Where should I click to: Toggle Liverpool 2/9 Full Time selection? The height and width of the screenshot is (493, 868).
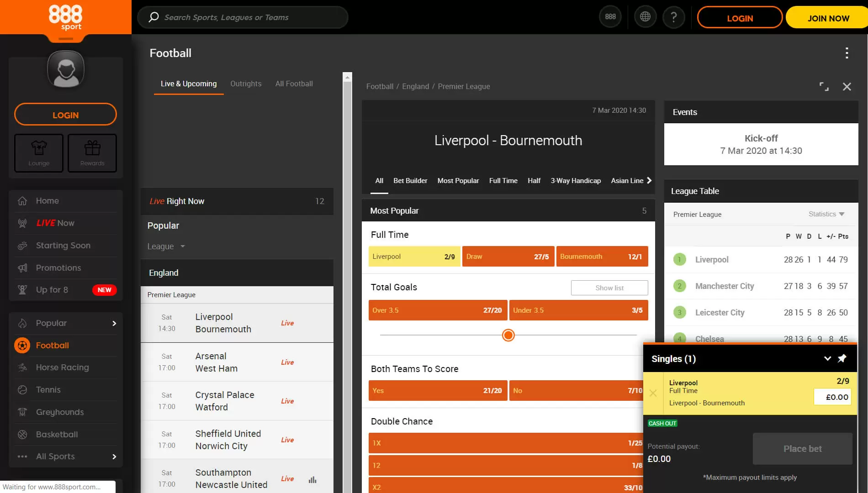(x=414, y=257)
